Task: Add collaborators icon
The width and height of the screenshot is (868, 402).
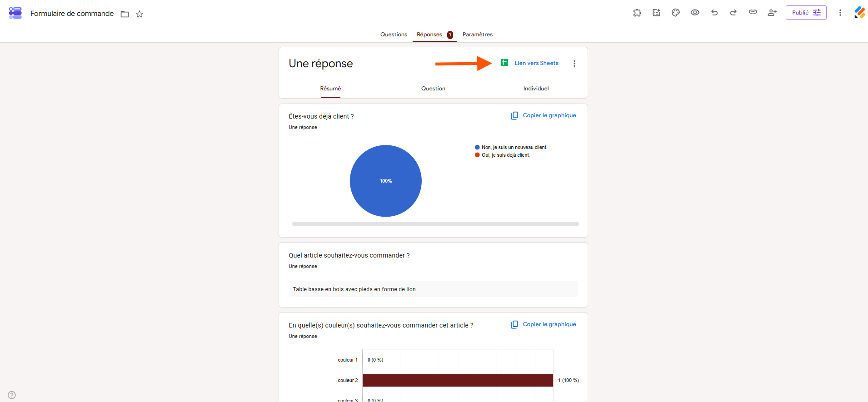Action: click(x=772, y=13)
